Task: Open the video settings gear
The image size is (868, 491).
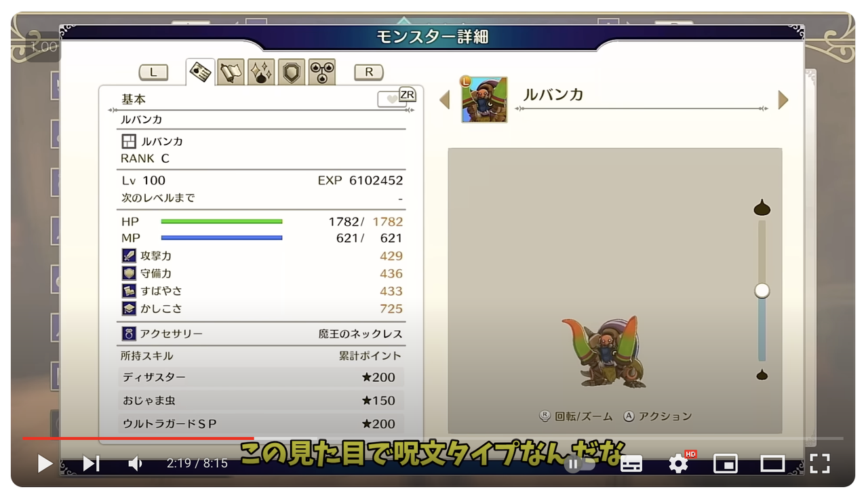Action: [x=678, y=463]
